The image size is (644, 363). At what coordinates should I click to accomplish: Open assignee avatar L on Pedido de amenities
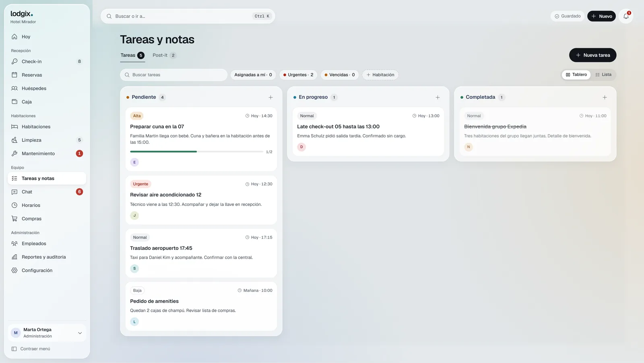(134, 322)
